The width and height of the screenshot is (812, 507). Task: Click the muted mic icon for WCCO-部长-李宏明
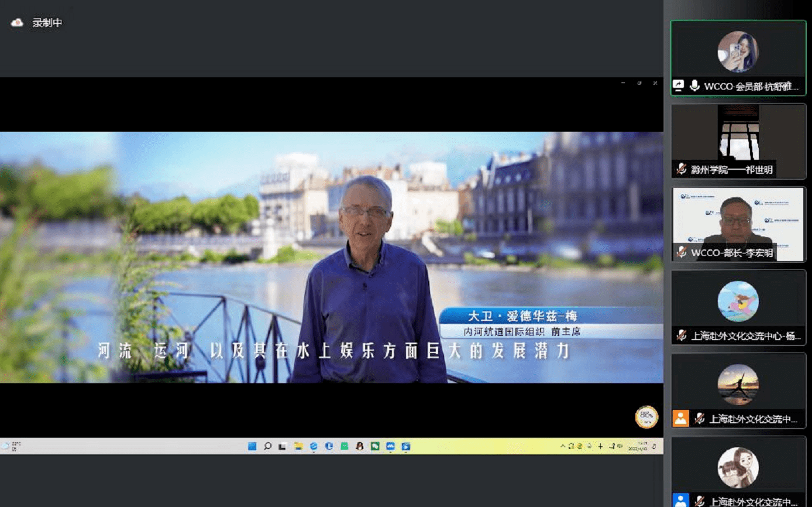click(681, 253)
